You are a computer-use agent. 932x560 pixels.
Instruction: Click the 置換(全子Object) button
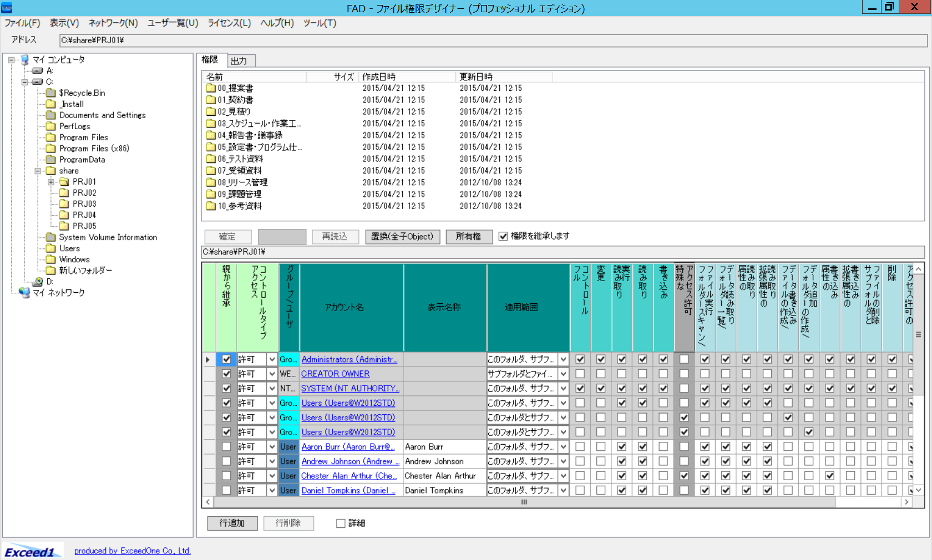tap(402, 237)
